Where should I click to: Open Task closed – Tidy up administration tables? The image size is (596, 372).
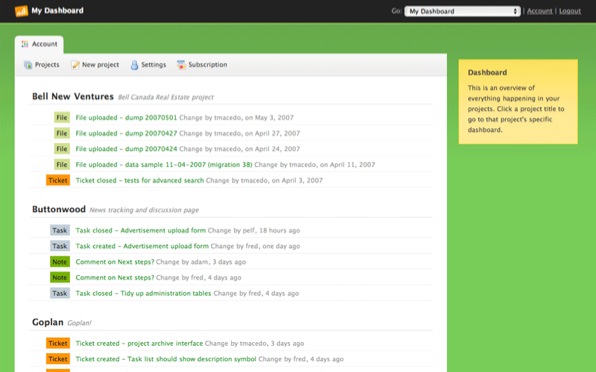(143, 293)
